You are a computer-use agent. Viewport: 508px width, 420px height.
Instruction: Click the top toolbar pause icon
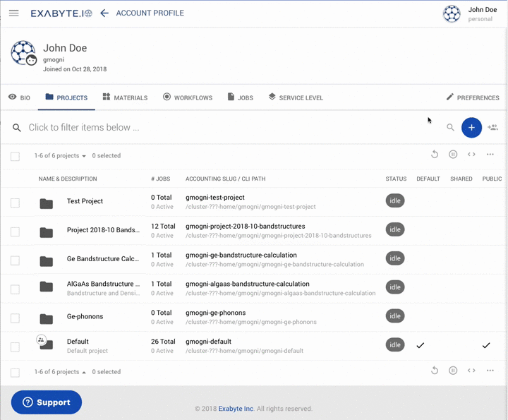pos(453,155)
